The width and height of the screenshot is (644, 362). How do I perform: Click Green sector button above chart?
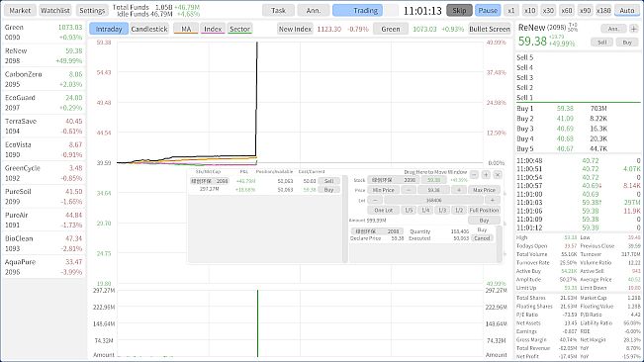point(390,29)
